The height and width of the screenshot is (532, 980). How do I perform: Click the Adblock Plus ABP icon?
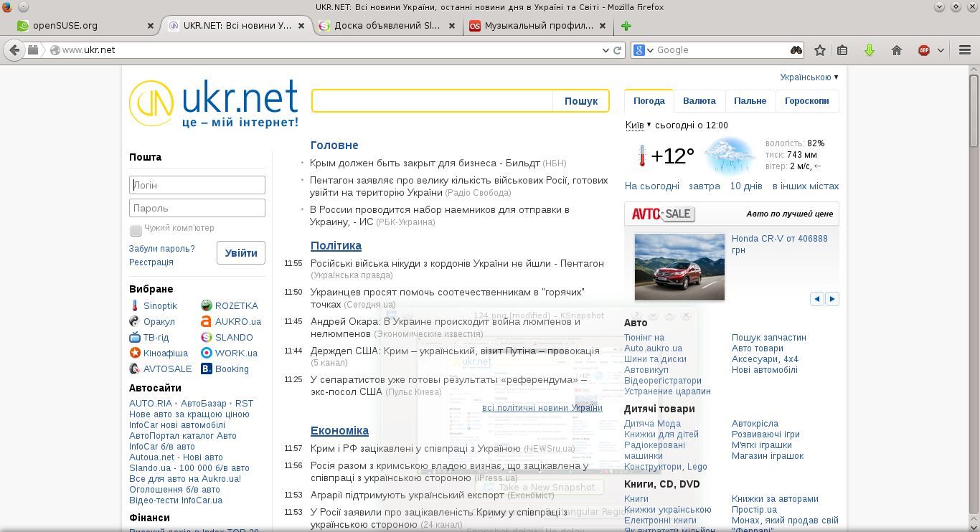[924, 50]
